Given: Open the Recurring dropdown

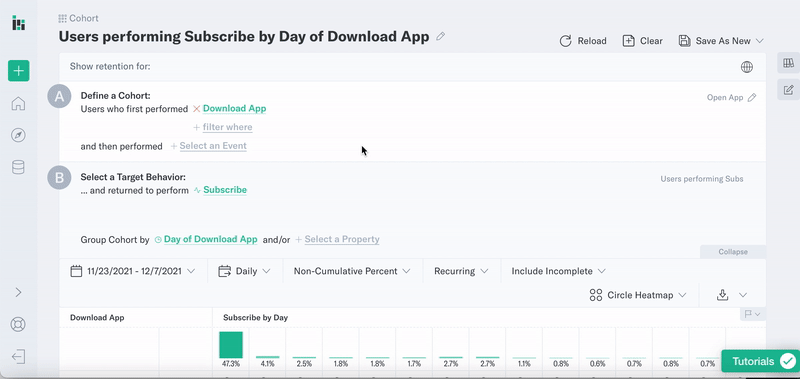Looking at the screenshot, I should click(461, 271).
